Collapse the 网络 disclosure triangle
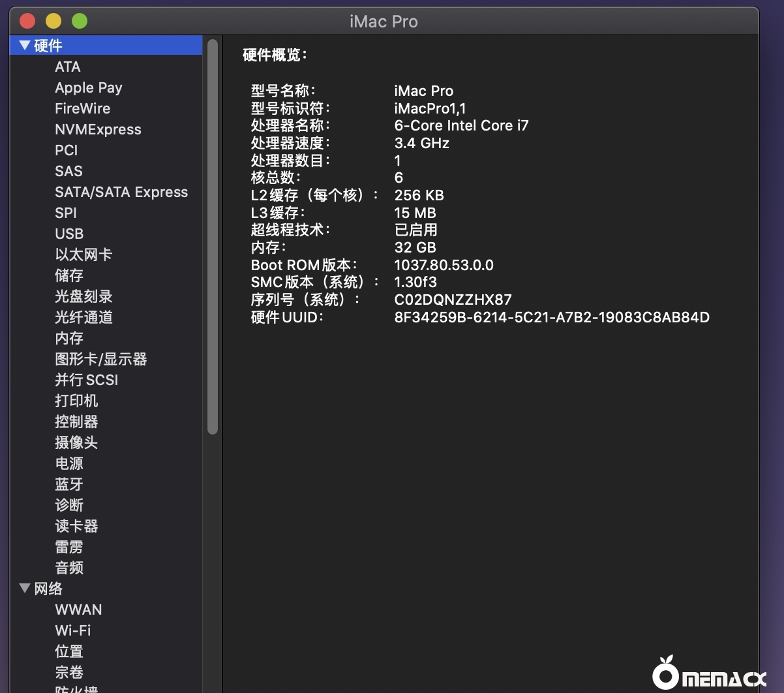Screen dimensions: 784x693 pyautogui.click(x=25, y=589)
